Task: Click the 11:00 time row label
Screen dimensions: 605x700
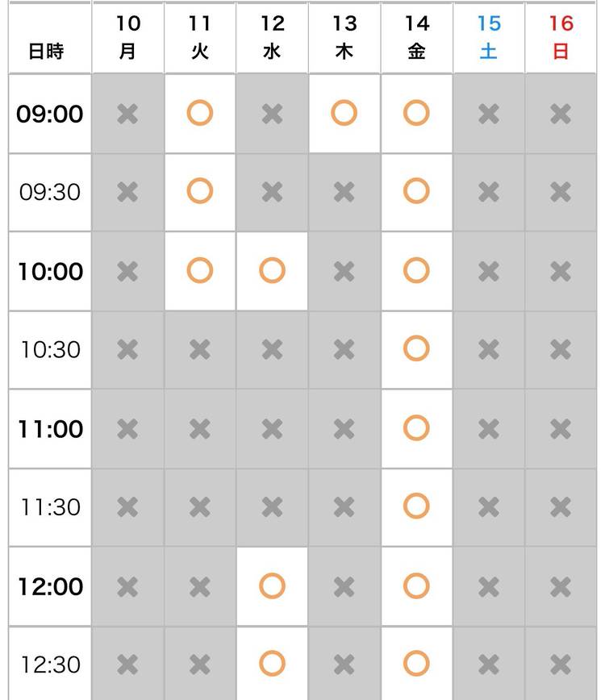Action: click(x=50, y=428)
